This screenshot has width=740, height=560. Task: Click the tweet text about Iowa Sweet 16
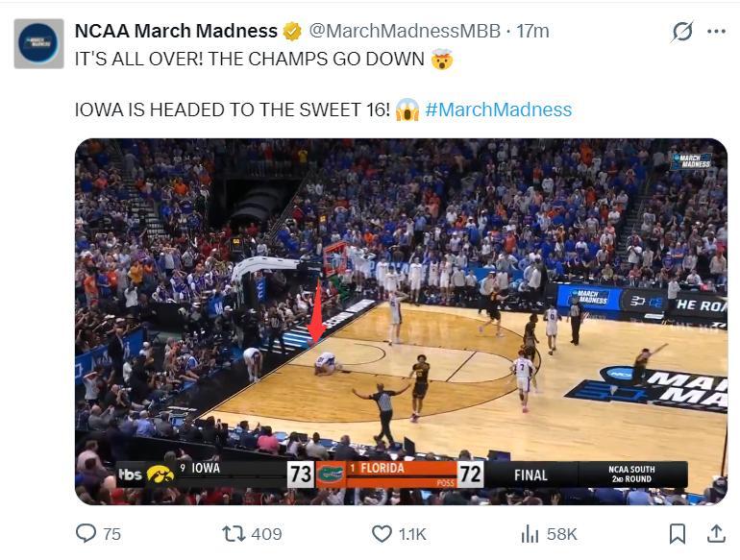pyautogui.click(x=233, y=110)
